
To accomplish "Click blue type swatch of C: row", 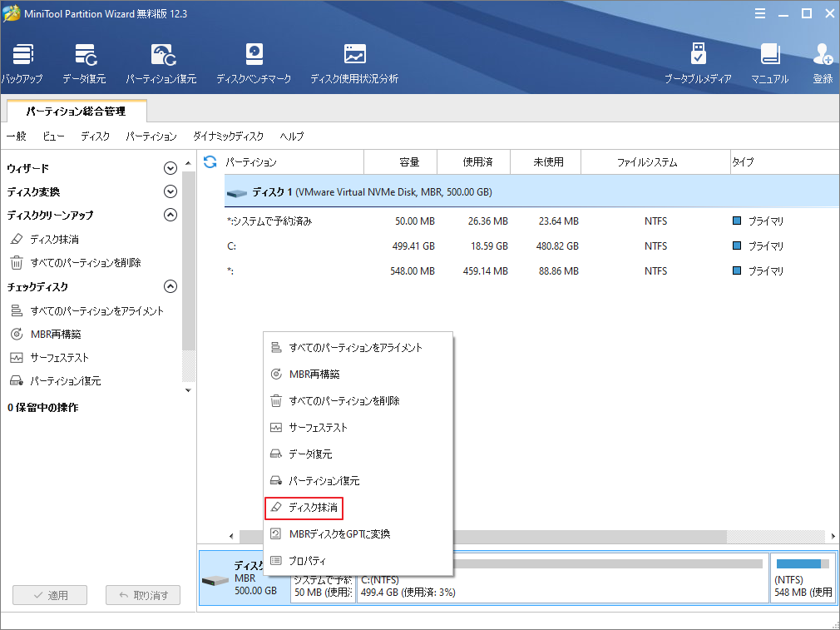I will pyautogui.click(x=737, y=246).
